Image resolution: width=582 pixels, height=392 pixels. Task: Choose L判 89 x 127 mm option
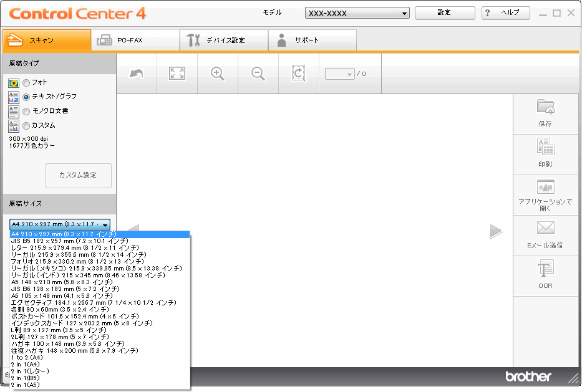coord(99,330)
